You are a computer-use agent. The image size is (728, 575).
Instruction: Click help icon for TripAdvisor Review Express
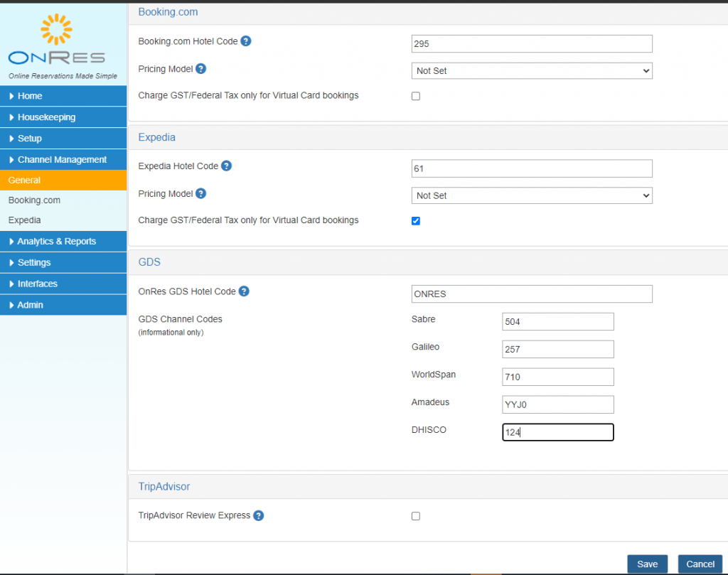259,515
